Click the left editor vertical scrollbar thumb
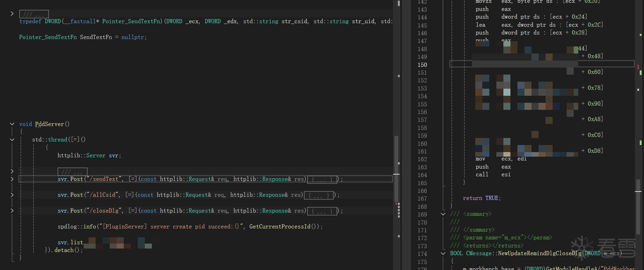 (x=396, y=169)
